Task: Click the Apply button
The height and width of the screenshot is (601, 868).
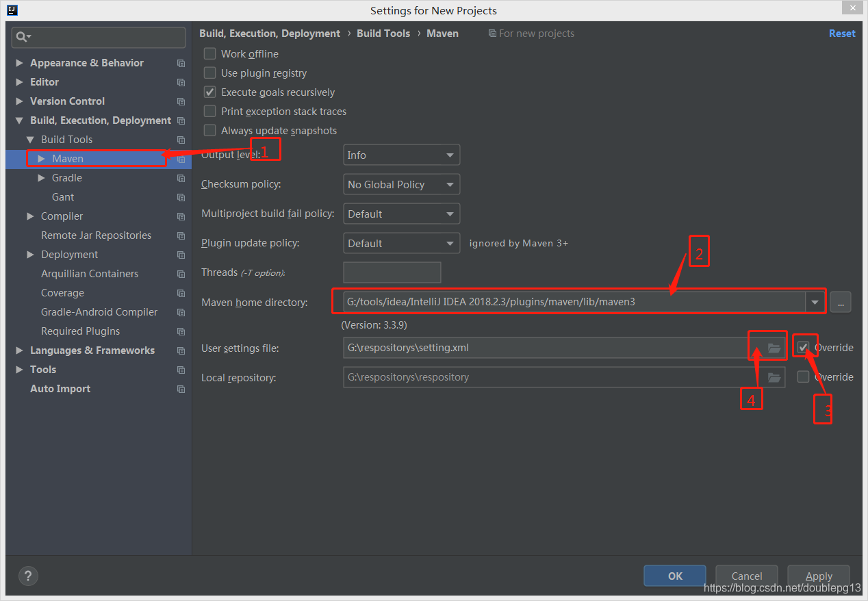Action: click(x=819, y=576)
